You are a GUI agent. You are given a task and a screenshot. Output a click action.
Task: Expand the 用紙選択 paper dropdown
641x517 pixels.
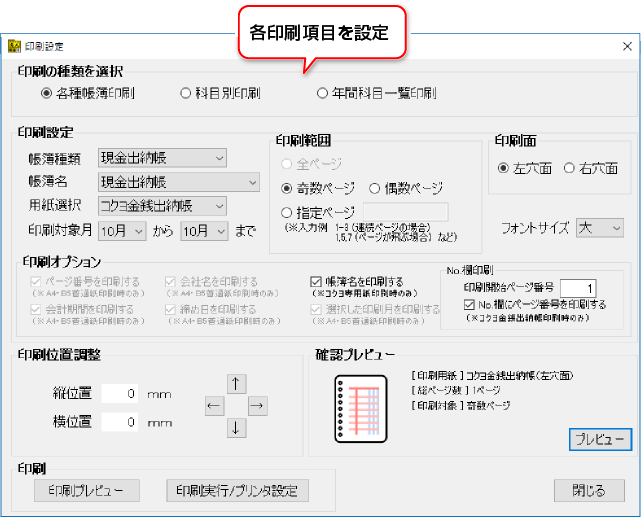point(162,206)
